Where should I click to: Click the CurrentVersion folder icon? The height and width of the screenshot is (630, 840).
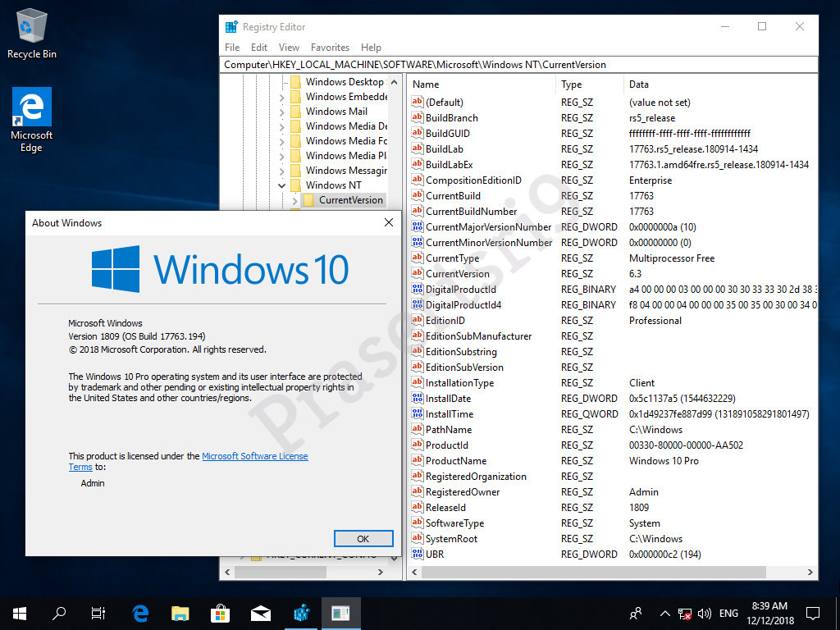(x=308, y=200)
